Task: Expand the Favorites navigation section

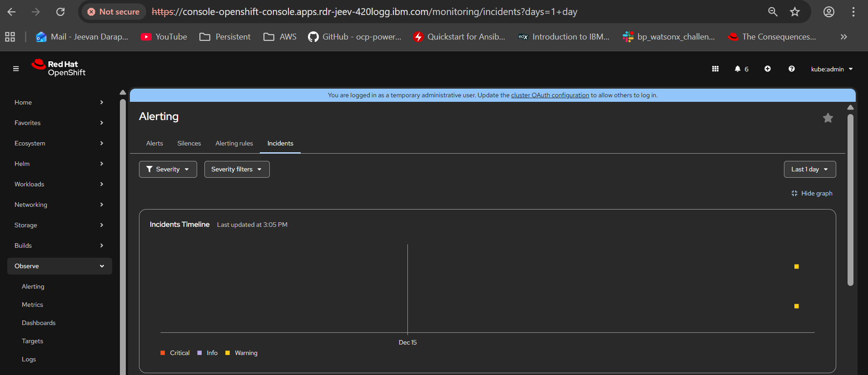Action: click(x=60, y=123)
